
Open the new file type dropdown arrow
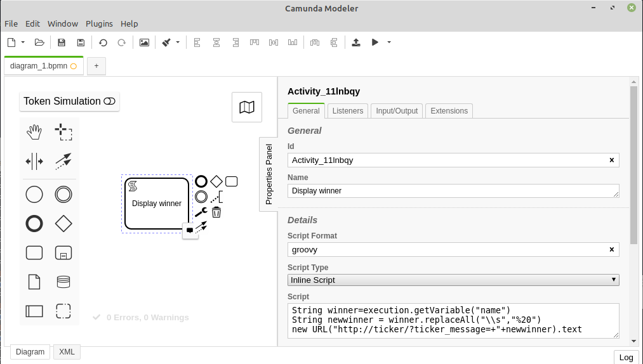[23, 42]
